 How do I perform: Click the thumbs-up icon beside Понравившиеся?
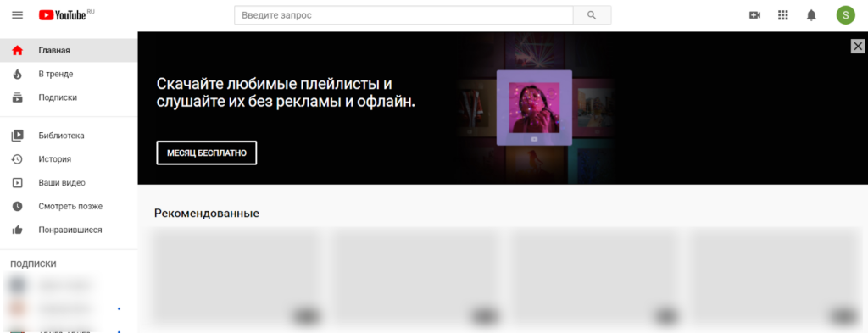point(18,230)
